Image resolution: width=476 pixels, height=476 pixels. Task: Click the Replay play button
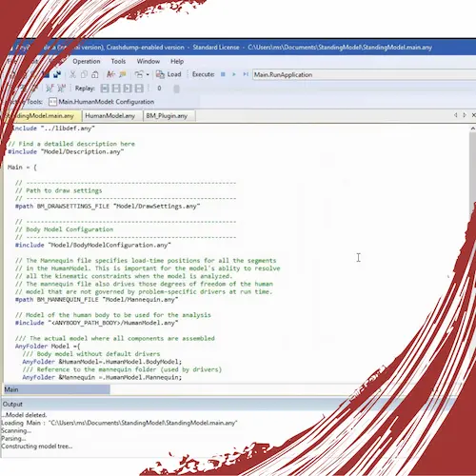click(x=128, y=89)
